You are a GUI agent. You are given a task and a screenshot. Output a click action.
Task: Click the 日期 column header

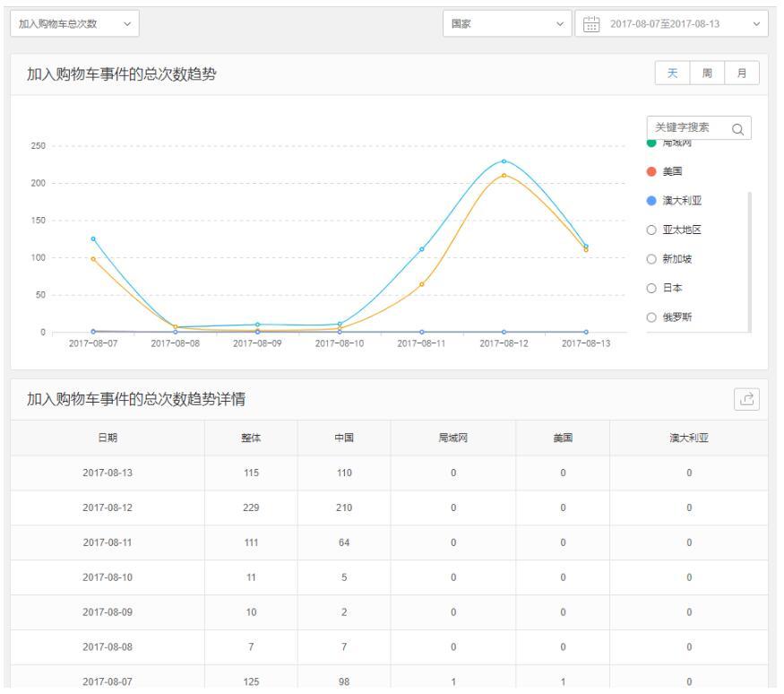(108, 438)
